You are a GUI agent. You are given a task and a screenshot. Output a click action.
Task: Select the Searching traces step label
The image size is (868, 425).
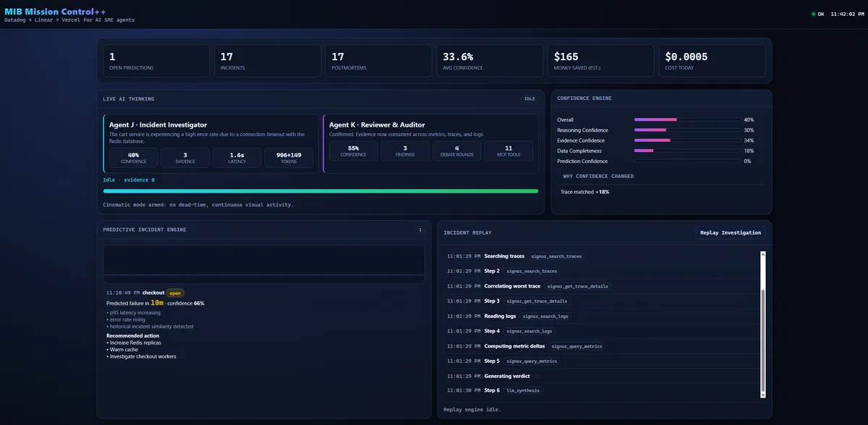pos(504,256)
